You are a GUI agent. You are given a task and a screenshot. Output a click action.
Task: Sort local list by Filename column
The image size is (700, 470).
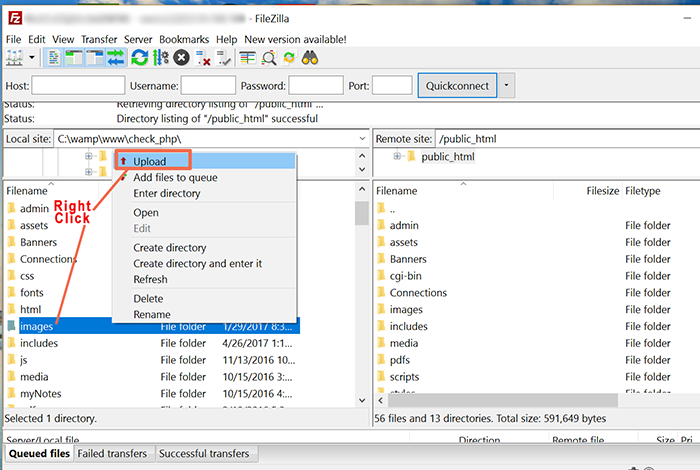tap(27, 191)
